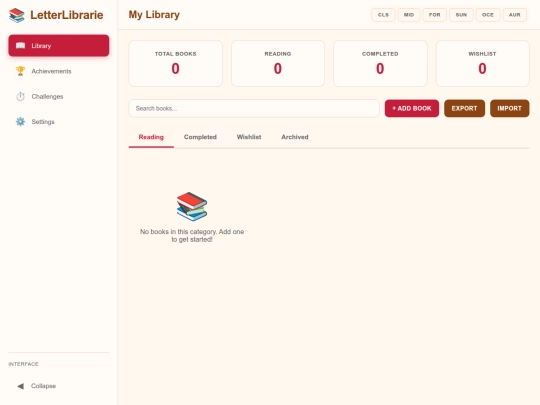Viewport: 540px width, 405px height.
Task: Click the Import button
Action: point(510,108)
